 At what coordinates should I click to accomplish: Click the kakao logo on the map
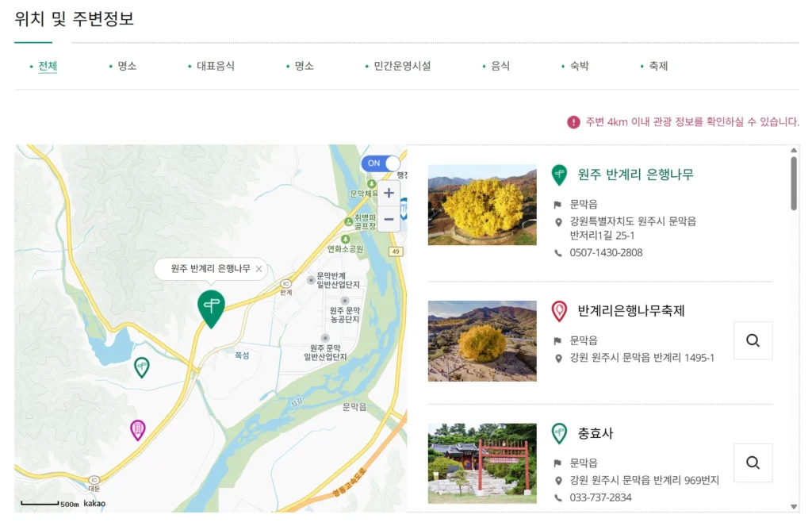(x=93, y=503)
